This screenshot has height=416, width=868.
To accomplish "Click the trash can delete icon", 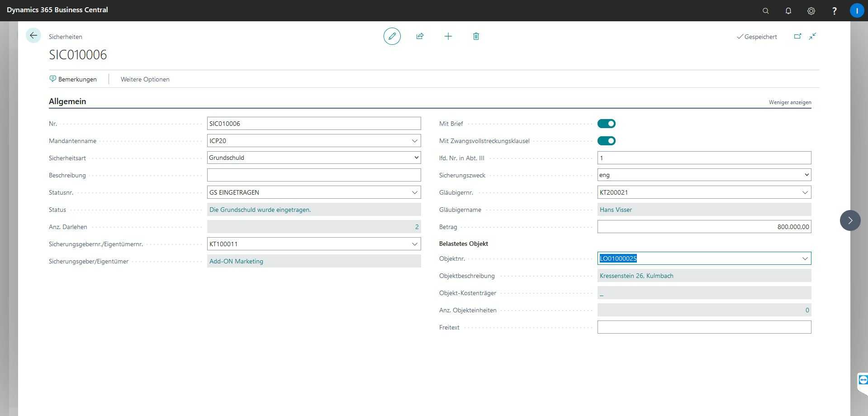I will 476,36.
